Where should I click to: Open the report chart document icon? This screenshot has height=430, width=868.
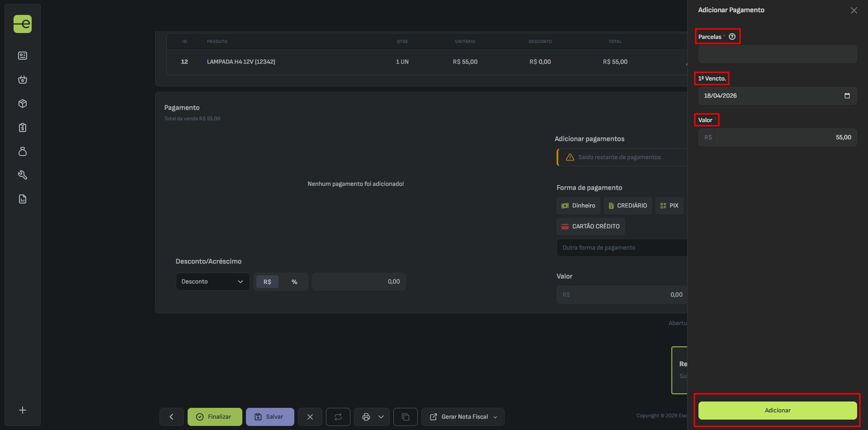(x=23, y=199)
